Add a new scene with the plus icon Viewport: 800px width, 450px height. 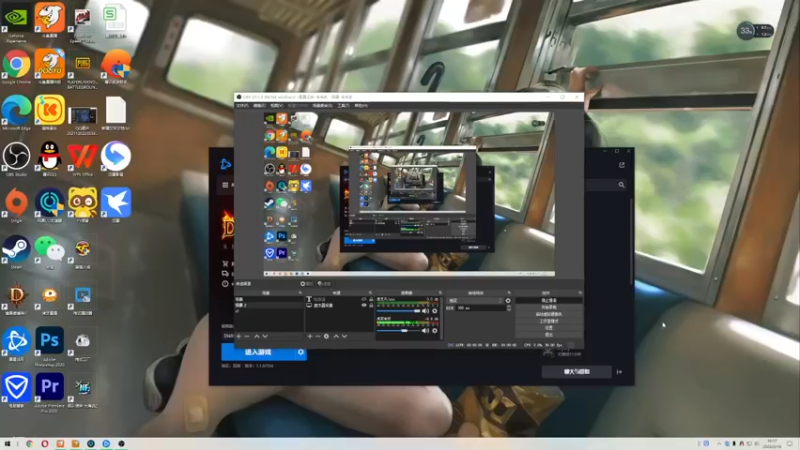click(239, 336)
